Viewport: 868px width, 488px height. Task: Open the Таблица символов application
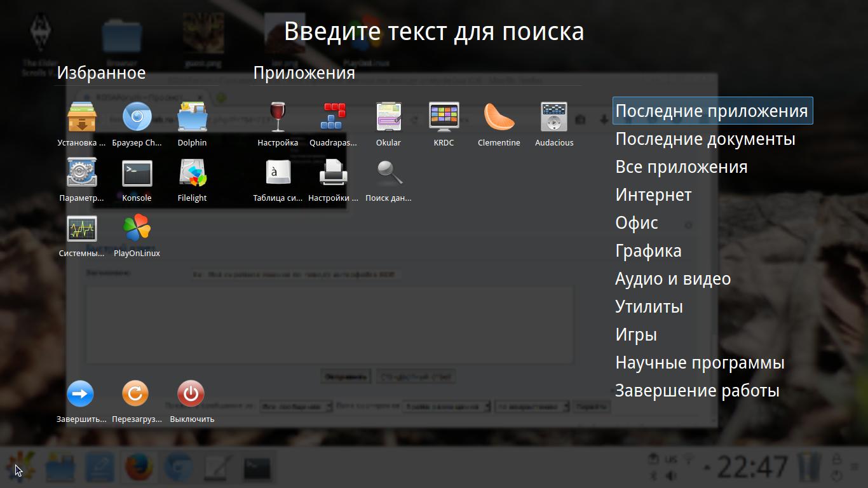[278, 180]
